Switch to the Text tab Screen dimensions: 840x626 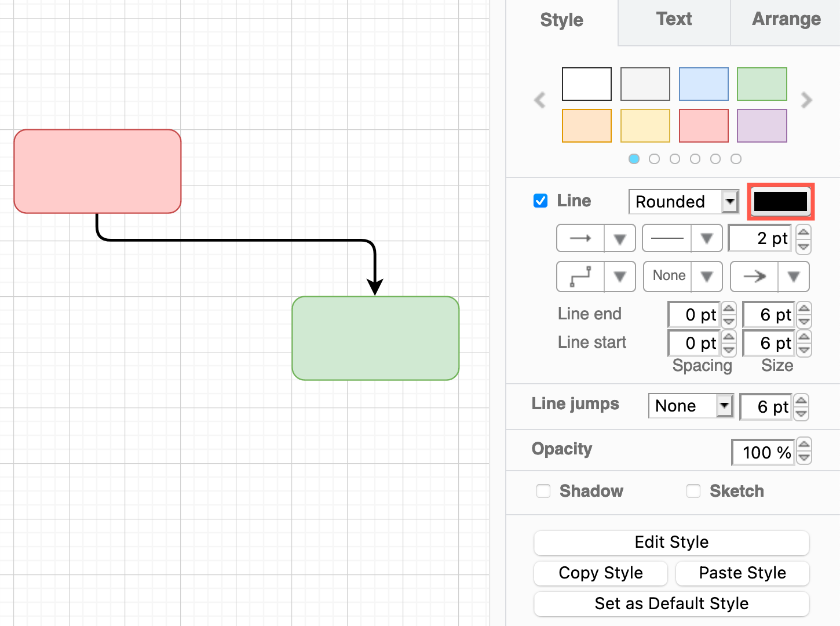click(x=674, y=19)
